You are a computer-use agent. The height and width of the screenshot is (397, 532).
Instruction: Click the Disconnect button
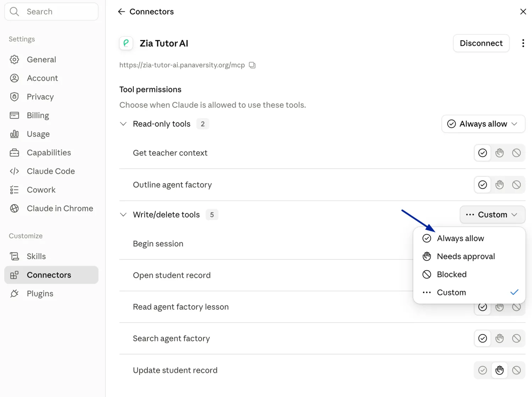pos(481,43)
